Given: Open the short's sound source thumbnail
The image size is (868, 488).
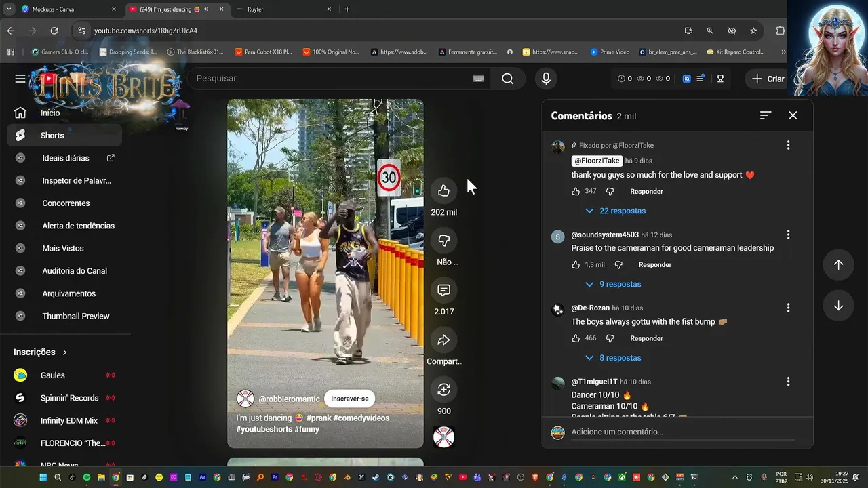Looking at the screenshot, I should click(443, 437).
